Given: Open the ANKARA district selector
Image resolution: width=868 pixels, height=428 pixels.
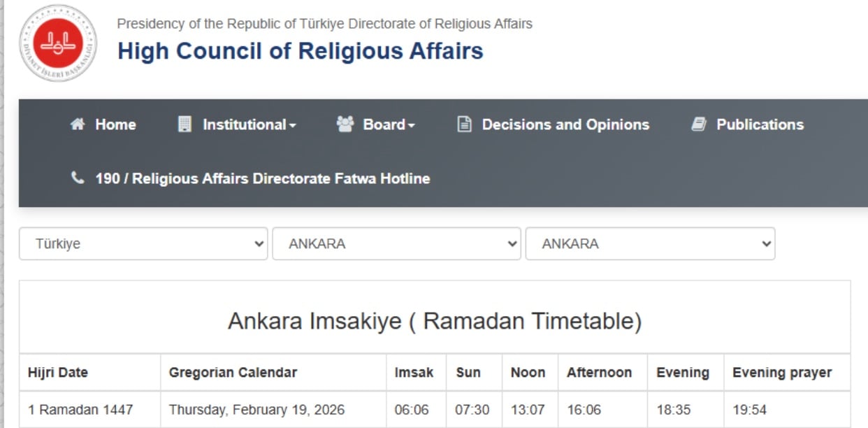Looking at the screenshot, I should pos(650,243).
